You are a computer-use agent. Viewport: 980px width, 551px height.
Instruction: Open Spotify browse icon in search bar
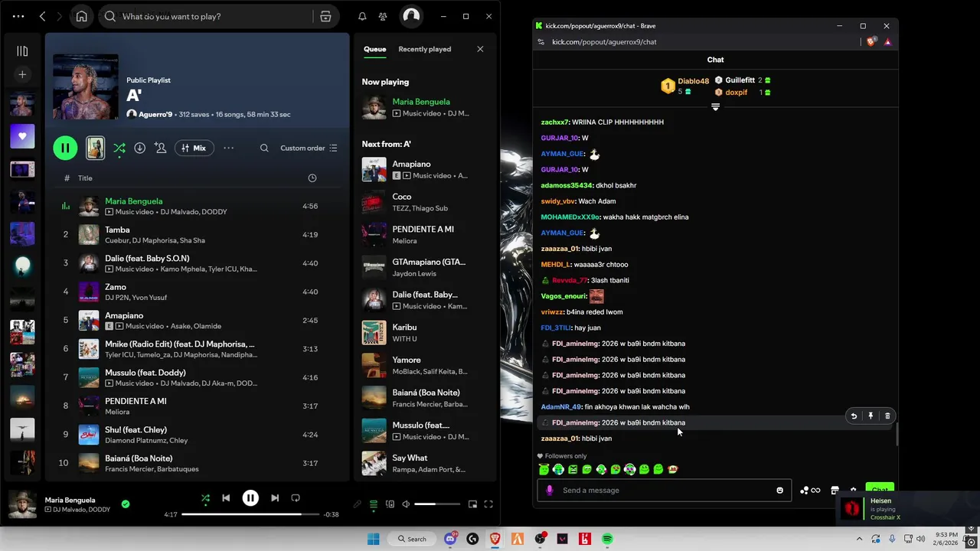325,16
